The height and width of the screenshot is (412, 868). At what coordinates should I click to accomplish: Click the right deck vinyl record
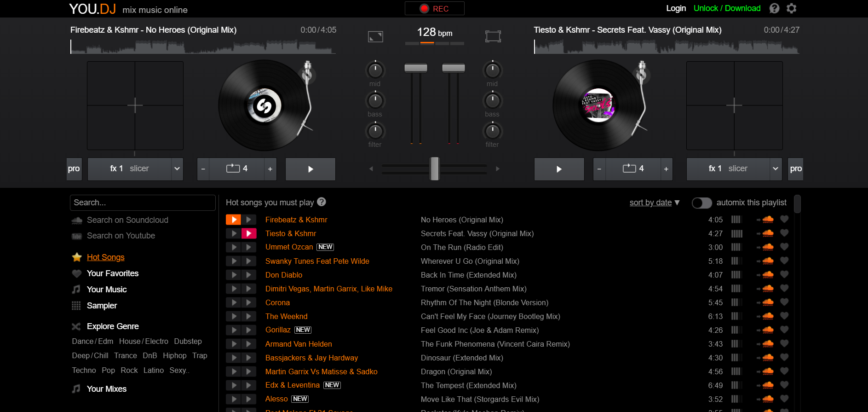[x=598, y=105]
